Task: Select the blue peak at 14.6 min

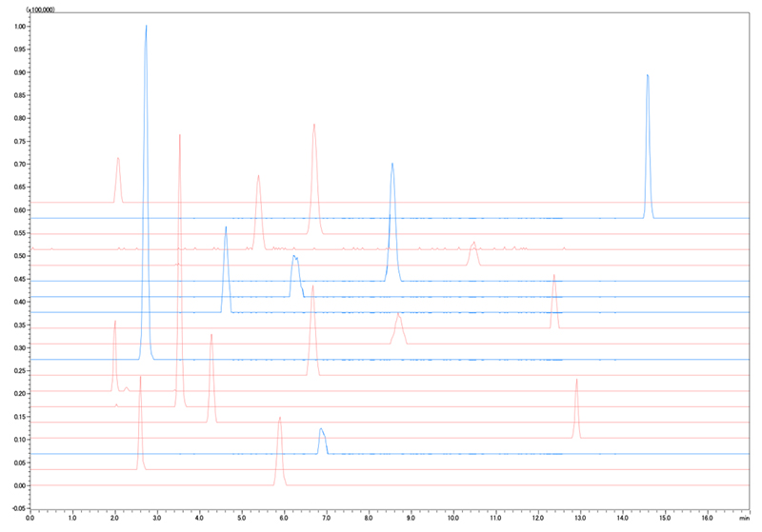Action: click(x=648, y=76)
